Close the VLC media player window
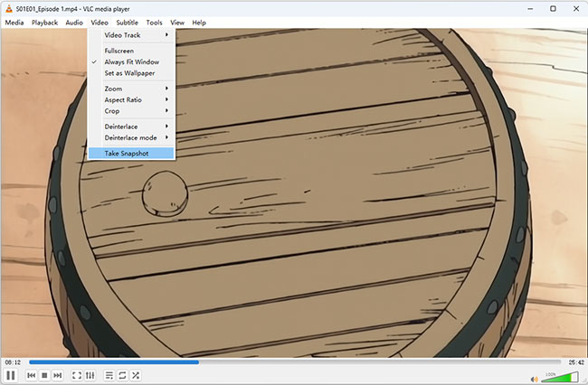The image size is (588, 385). pyautogui.click(x=576, y=9)
